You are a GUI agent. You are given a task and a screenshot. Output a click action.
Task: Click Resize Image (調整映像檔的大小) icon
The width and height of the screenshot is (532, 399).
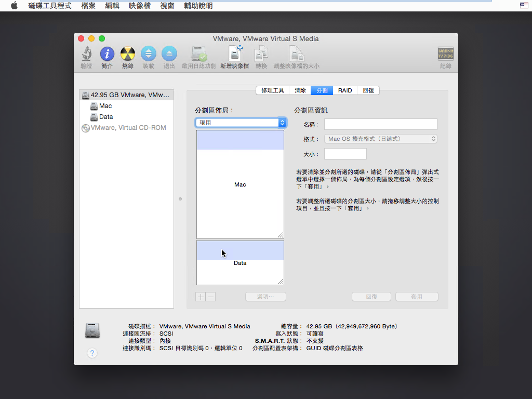coord(297,54)
